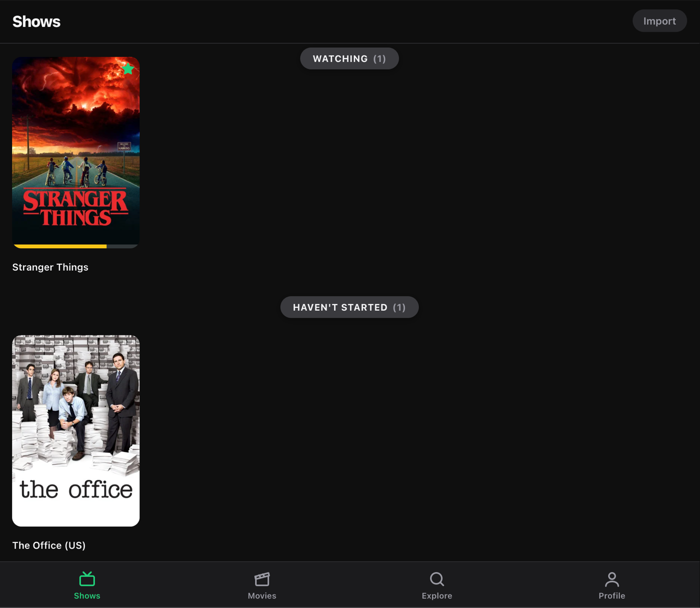Collapse the HAVEN'T STARTED (1) section header
Image resolution: width=700 pixels, height=608 pixels.
[x=349, y=307]
